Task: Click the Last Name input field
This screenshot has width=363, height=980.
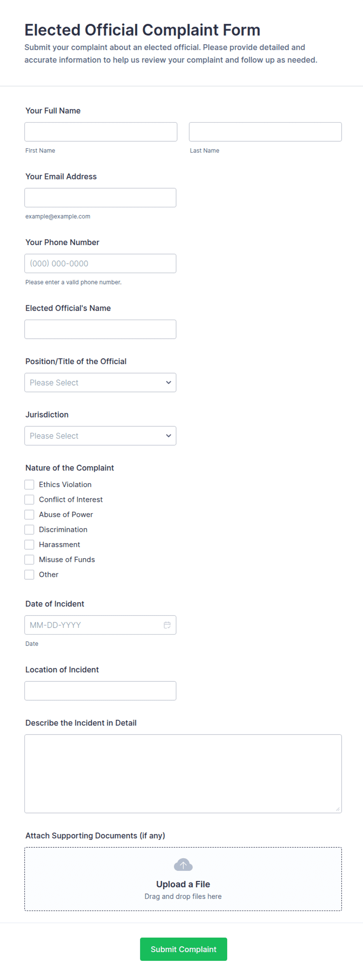Action: (265, 132)
